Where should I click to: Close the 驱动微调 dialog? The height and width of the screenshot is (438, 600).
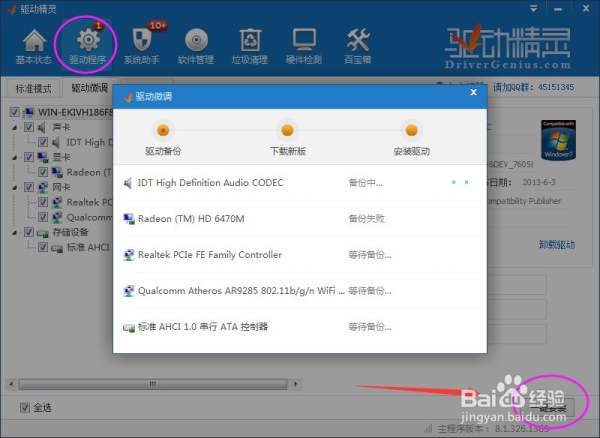(x=473, y=92)
